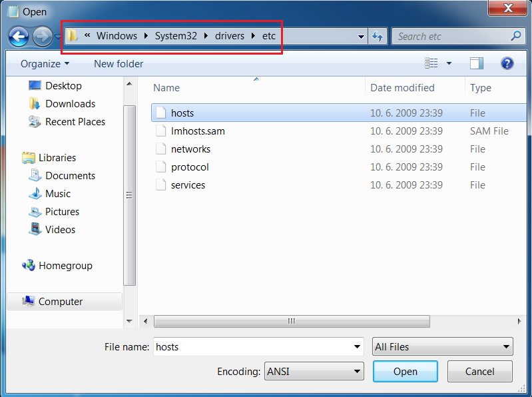
Task: Open the File name dropdown
Action: tap(357, 347)
